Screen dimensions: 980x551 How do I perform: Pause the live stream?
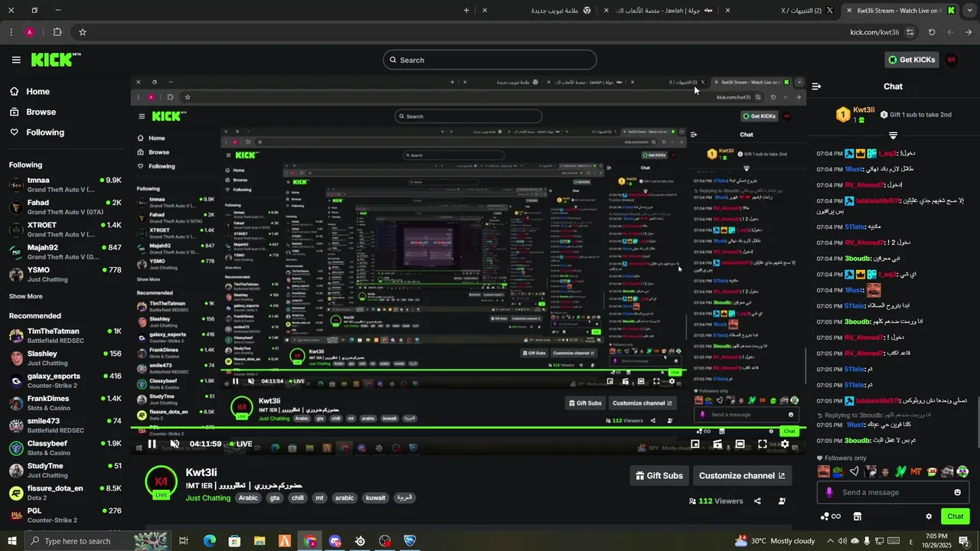[152, 444]
